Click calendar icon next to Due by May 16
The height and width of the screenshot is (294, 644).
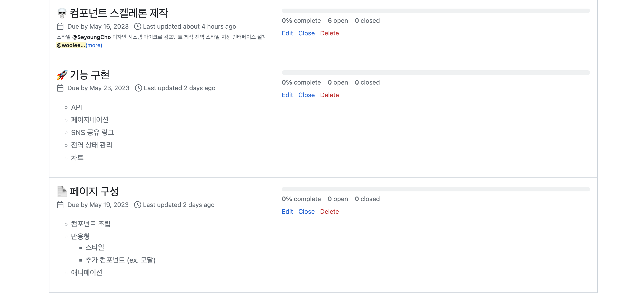click(x=60, y=26)
